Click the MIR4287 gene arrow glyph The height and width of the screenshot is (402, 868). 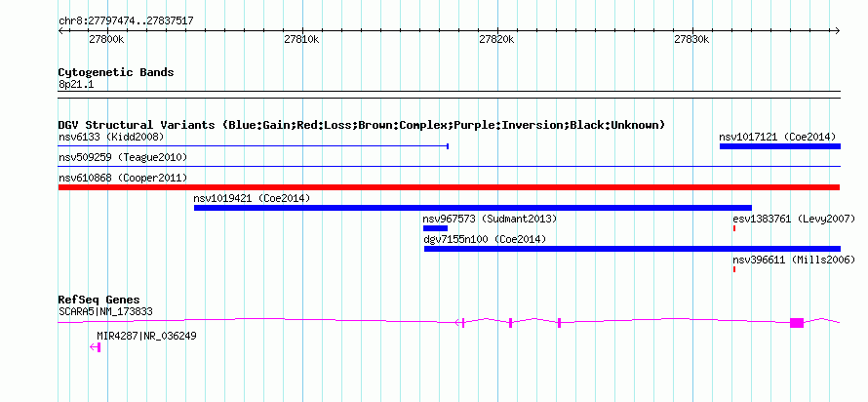pos(96,347)
